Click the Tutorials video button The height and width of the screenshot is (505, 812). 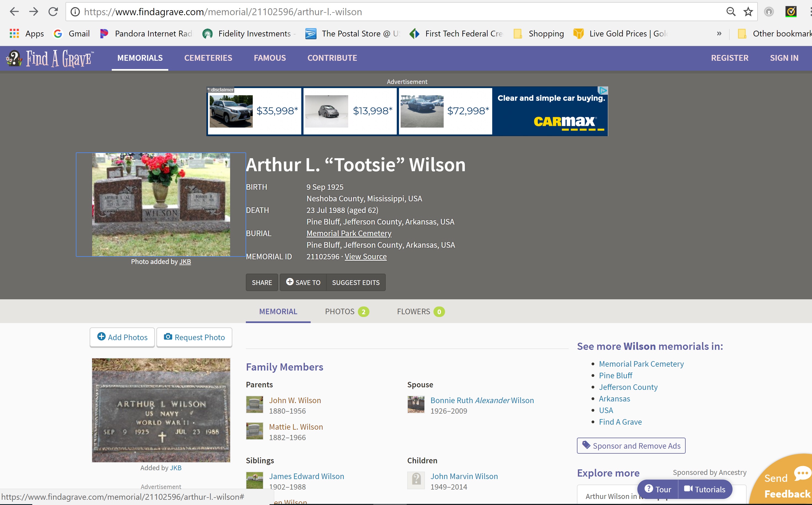(705, 489)
